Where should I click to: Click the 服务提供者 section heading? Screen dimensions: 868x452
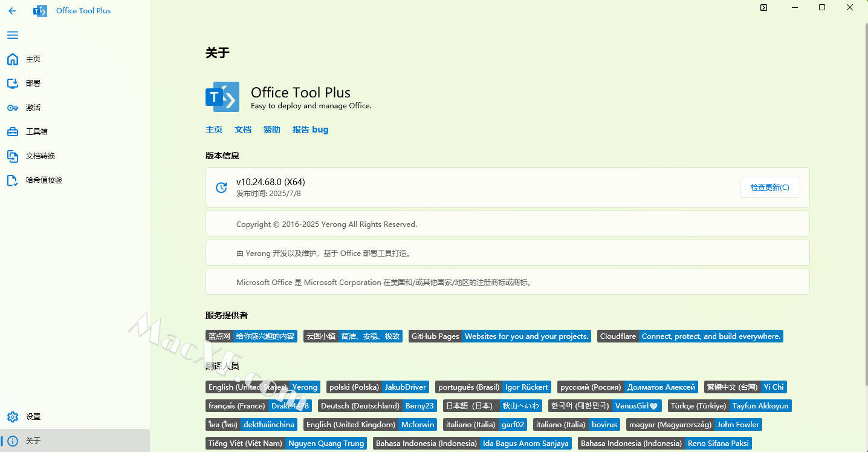point(227,315)
